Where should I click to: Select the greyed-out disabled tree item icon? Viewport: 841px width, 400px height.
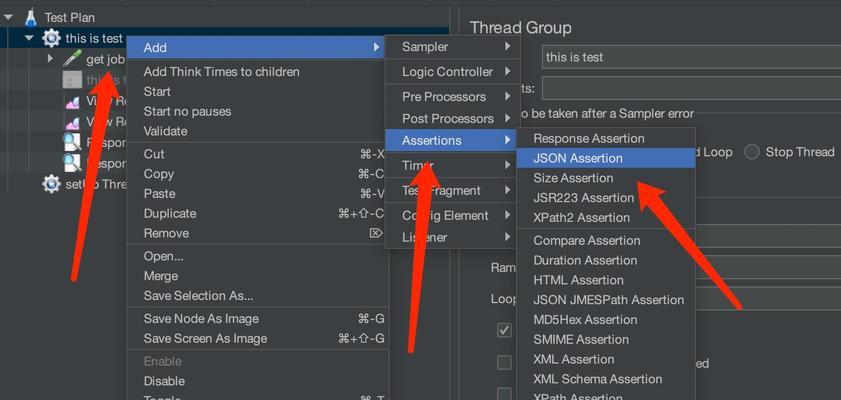[72, 80]
